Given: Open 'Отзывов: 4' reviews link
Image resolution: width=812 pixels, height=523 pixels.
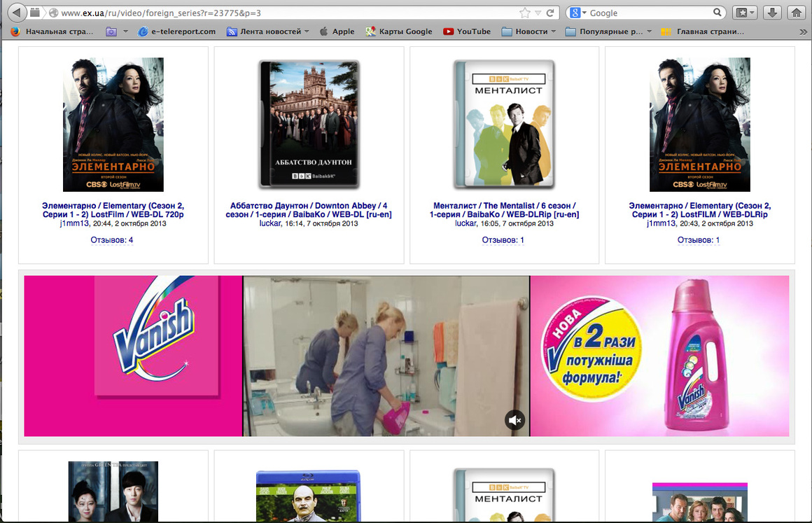Looking at the screenshot, I should point(112,239).
